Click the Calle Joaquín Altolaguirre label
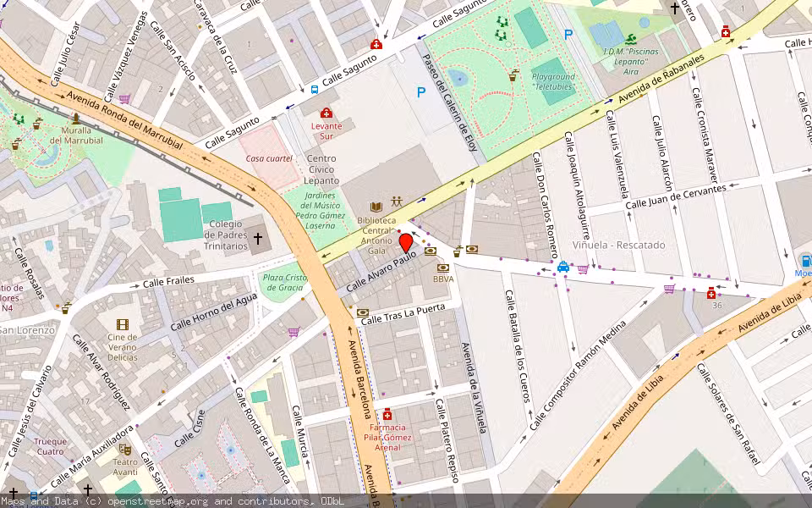The width and height of the screenshot is (812, 508). 578,185
